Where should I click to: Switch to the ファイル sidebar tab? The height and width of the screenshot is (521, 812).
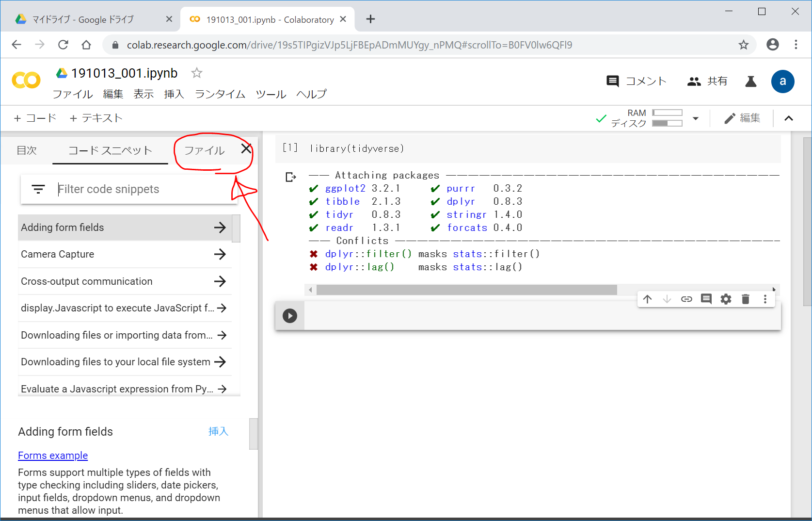pyautogui.click(x=204, y=150)
